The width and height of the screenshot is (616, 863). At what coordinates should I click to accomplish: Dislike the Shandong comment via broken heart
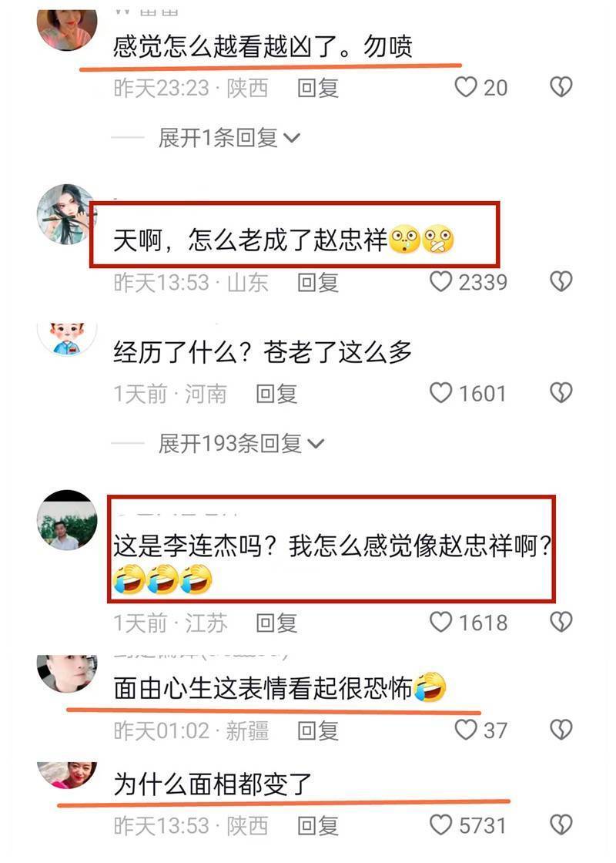561,282
